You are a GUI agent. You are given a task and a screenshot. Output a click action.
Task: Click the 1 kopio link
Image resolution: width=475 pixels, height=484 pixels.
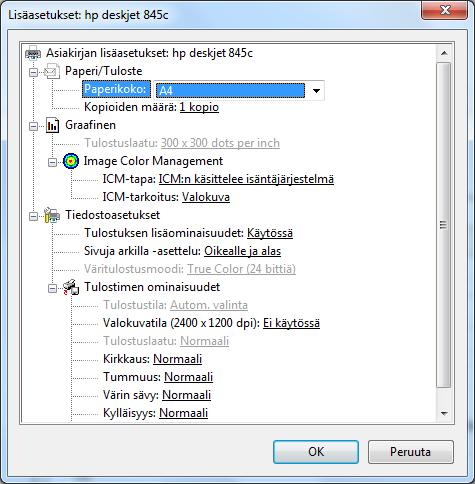(199, 107)
